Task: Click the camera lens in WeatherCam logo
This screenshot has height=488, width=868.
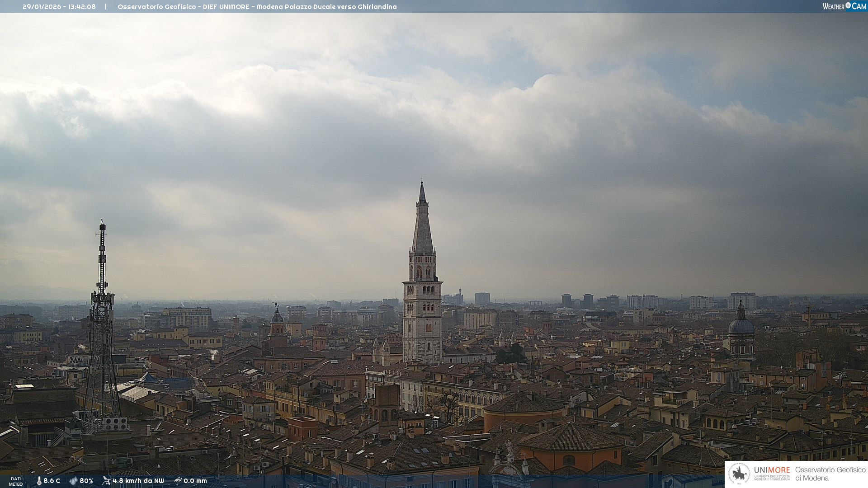Action: coord(848,5)
